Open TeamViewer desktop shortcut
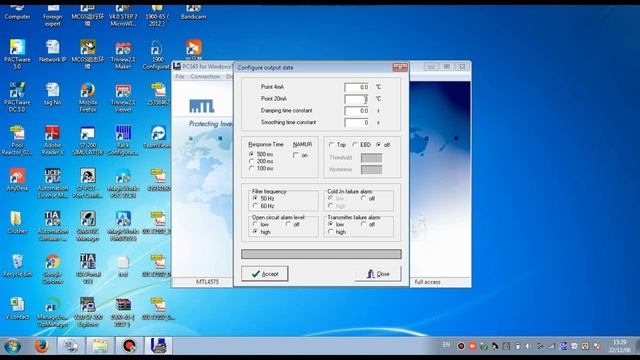Image resolution: width=640 pixels, height=360 pixels. 158,137
